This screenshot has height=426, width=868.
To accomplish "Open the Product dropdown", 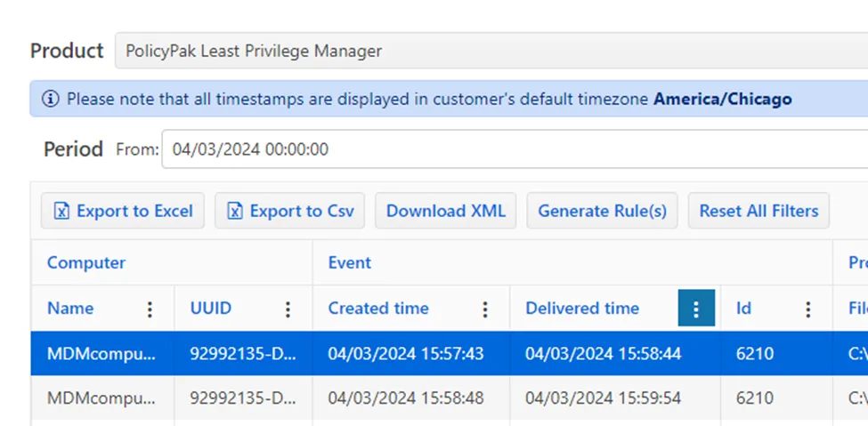I will coord(491,51).
